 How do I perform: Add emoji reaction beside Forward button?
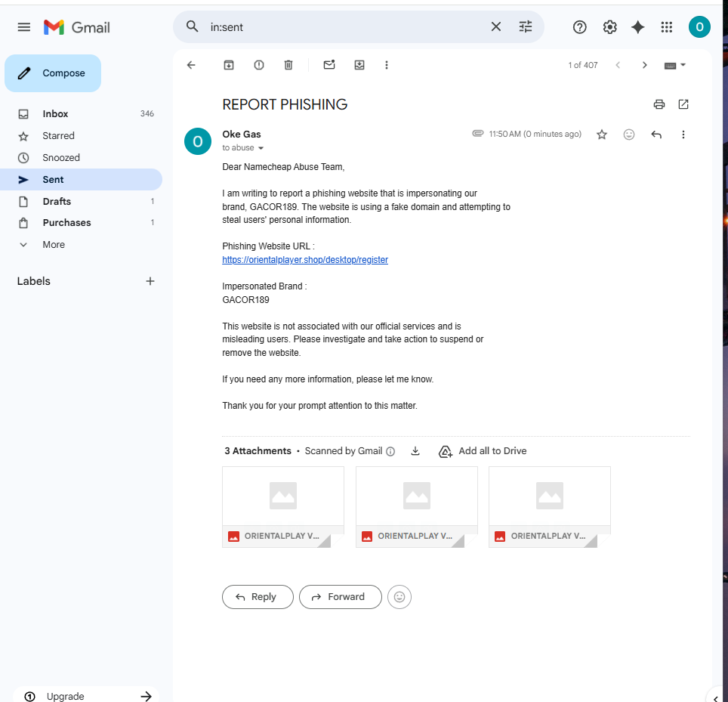click(399, 596)
